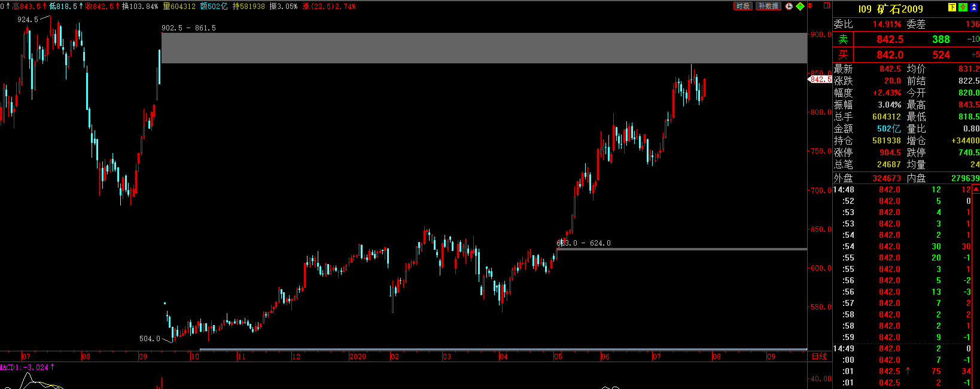Click the 持仓 value 581938 in quote panel

tap(887, 141)
